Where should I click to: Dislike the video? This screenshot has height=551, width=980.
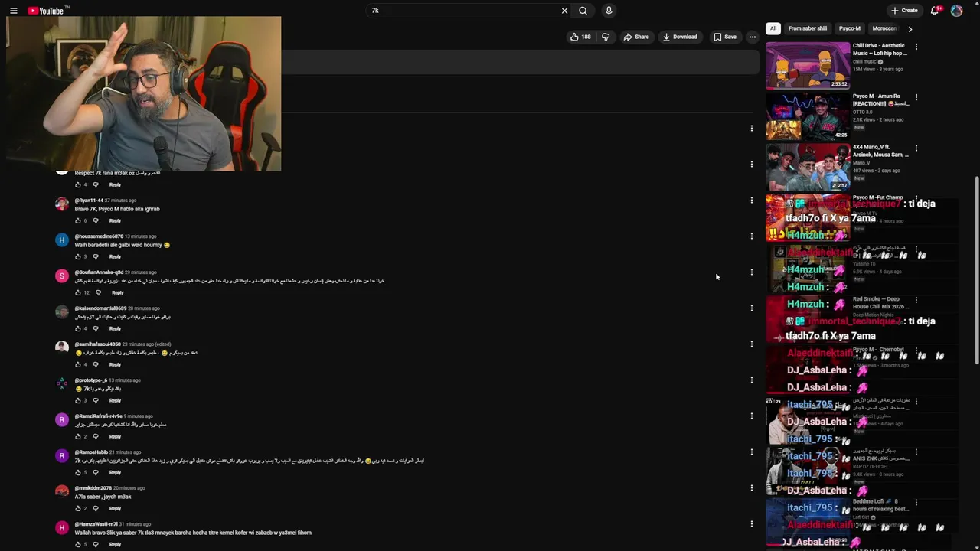[x=606, y=37]
